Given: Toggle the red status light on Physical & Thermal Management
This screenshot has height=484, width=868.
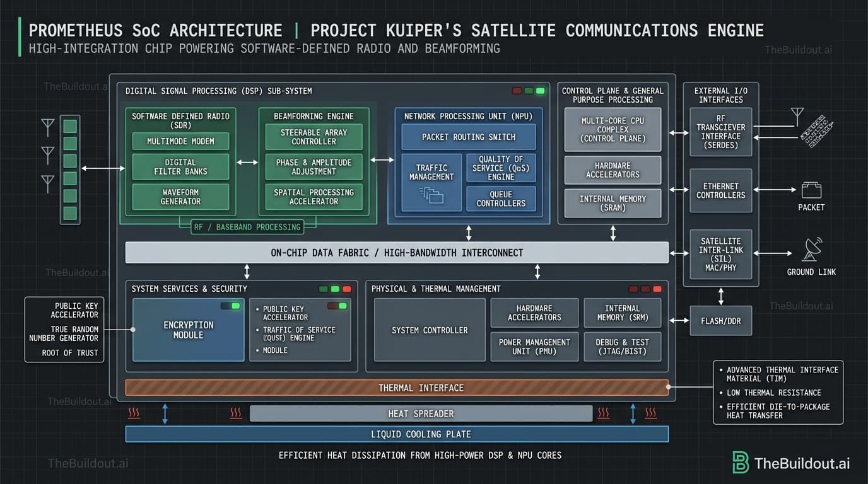Looking at the screenshot, I should pos(657,289).
